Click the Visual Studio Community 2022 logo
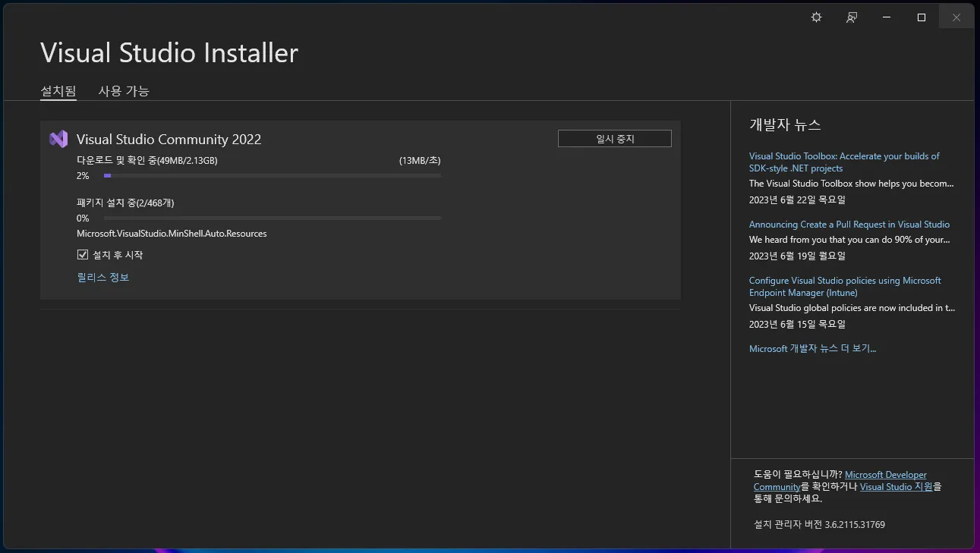 click(58, 139)
